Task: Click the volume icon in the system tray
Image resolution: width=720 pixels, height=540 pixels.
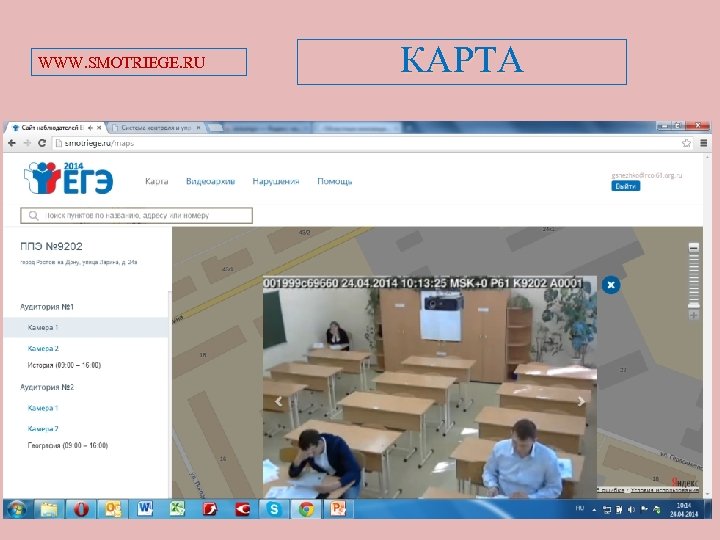Action: tap(631, 509)
